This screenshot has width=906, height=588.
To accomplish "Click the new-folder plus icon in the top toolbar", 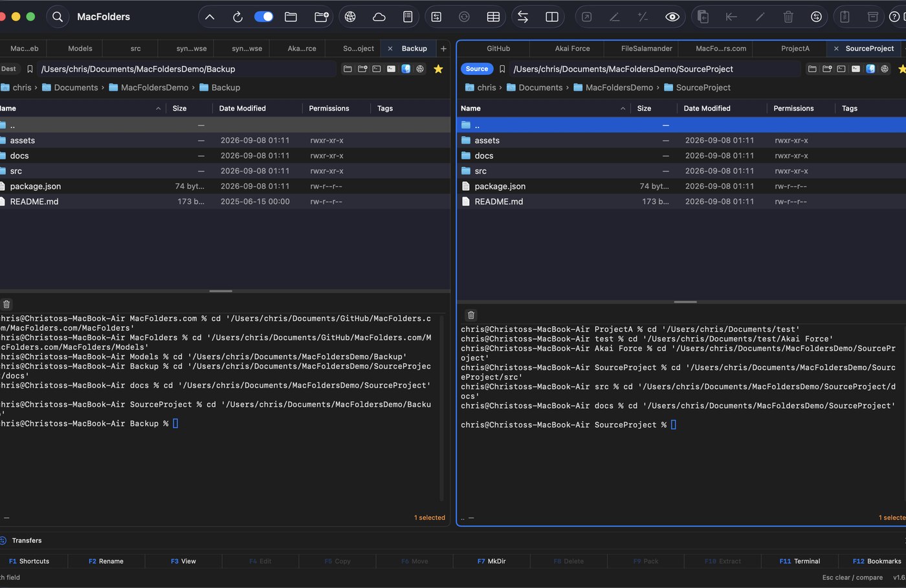I will tap(322, 17).
